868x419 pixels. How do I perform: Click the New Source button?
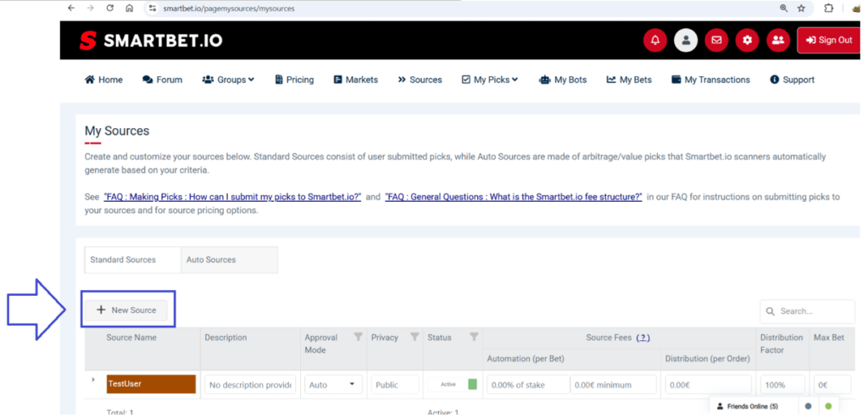point(127,310)
